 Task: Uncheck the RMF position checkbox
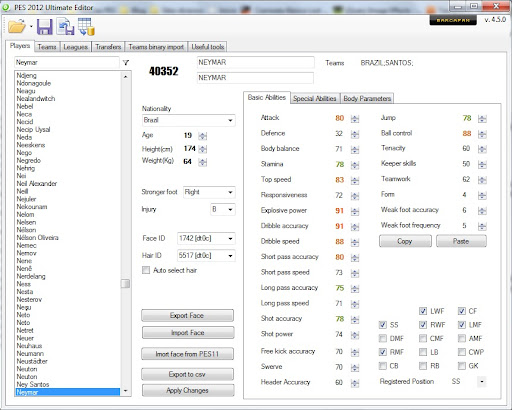(383, 352)
